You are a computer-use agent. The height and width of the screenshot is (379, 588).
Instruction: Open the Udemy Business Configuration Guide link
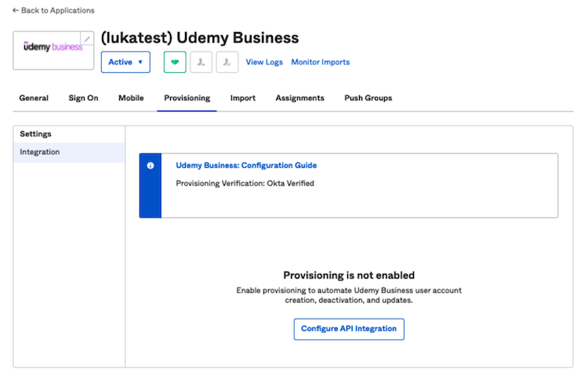tap(246, 166)
